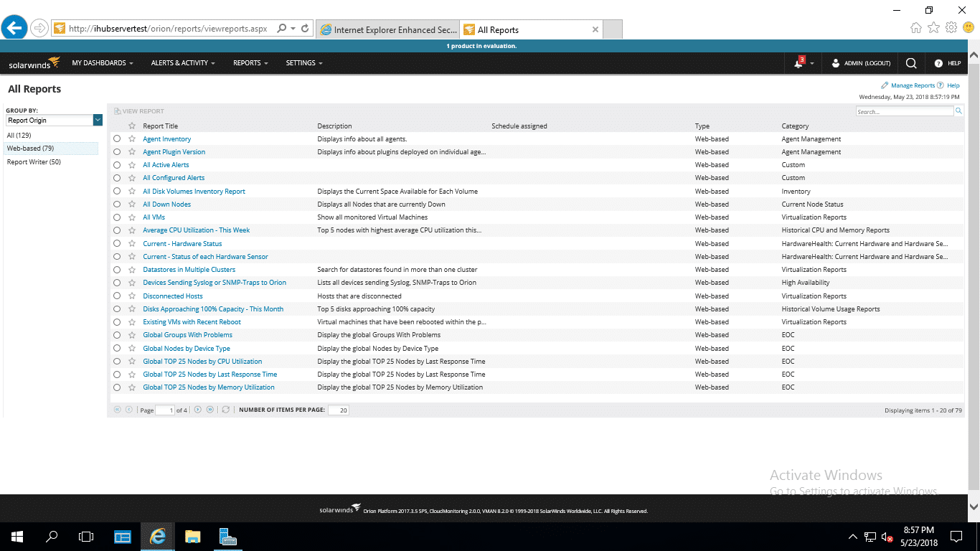Select radio for Existing VMs with Recent Reboot
980x551 pixels.
point(117,322)
